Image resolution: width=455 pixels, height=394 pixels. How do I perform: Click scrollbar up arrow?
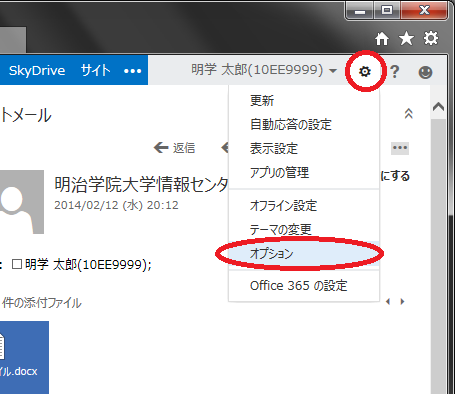(438, 107)
